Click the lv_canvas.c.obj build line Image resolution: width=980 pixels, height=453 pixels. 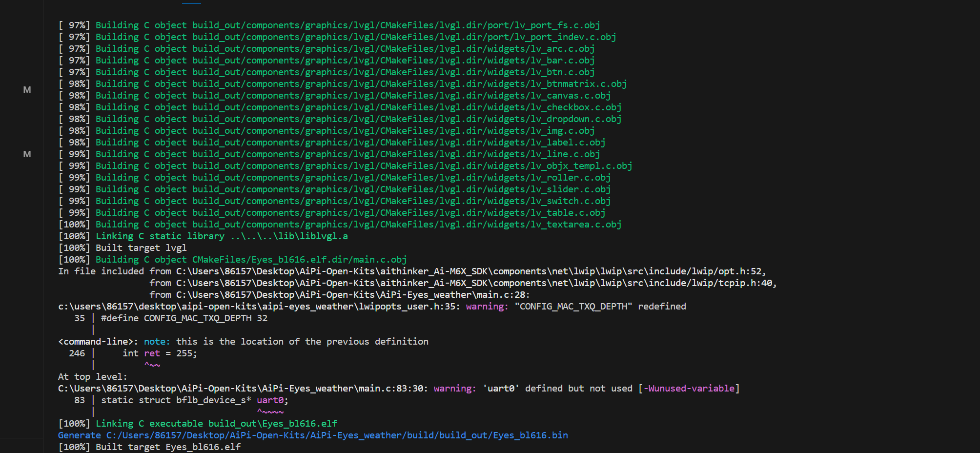click(334, 95)
